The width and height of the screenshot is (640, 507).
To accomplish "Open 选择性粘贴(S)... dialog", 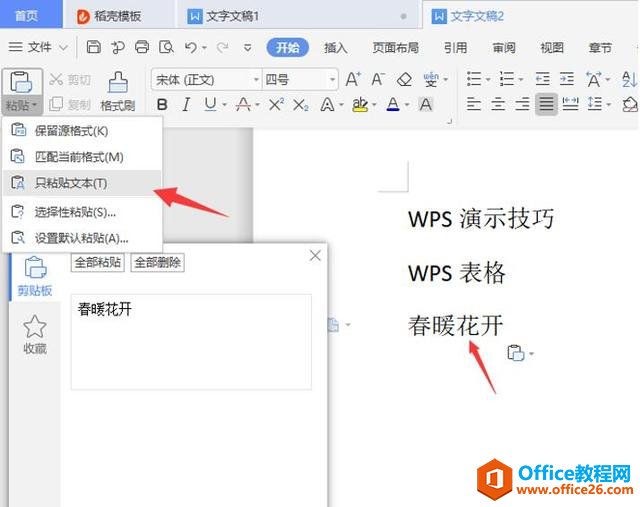I will click(x=82, y=212).
